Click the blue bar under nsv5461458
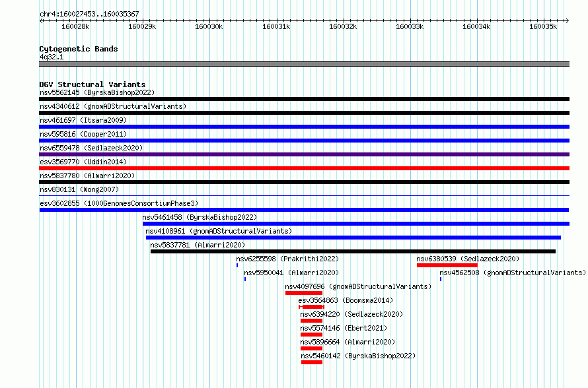Viewport: 588px width, 388px height. (356, 224)
